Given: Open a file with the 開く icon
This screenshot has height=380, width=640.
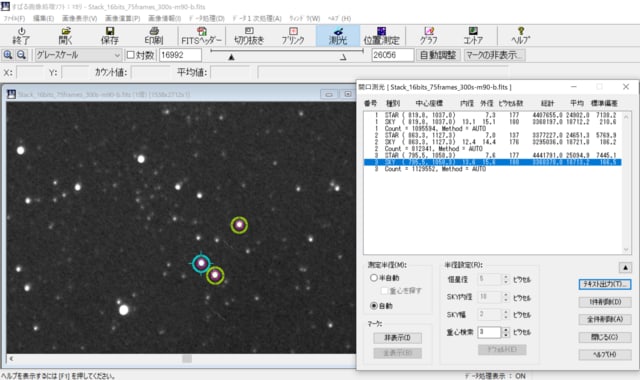Looking at the screenshot, I should (65, 36).
